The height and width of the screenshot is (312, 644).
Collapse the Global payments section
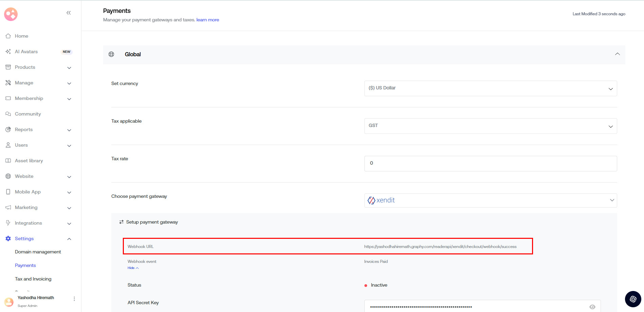(x=617, y=54)
